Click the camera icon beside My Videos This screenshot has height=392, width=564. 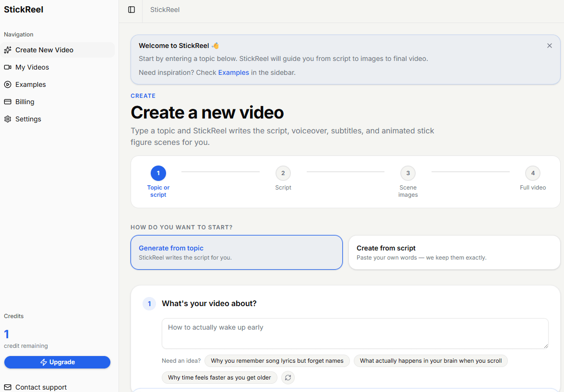(x=8, y=67)
